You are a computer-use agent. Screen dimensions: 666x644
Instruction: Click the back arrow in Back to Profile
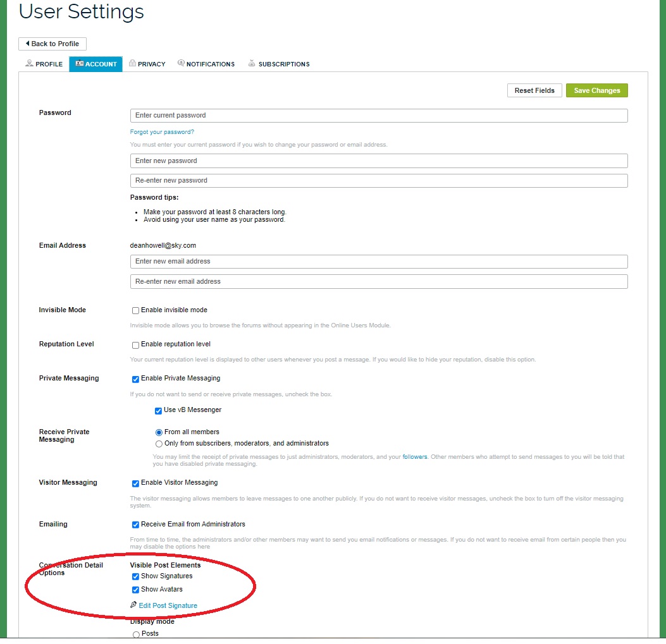(28, 44)
